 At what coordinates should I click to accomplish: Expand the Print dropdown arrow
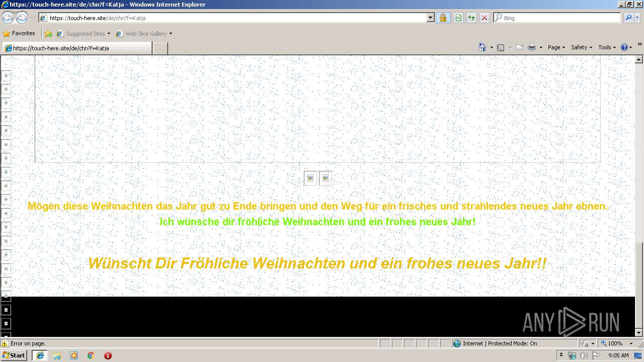[541, 47]
